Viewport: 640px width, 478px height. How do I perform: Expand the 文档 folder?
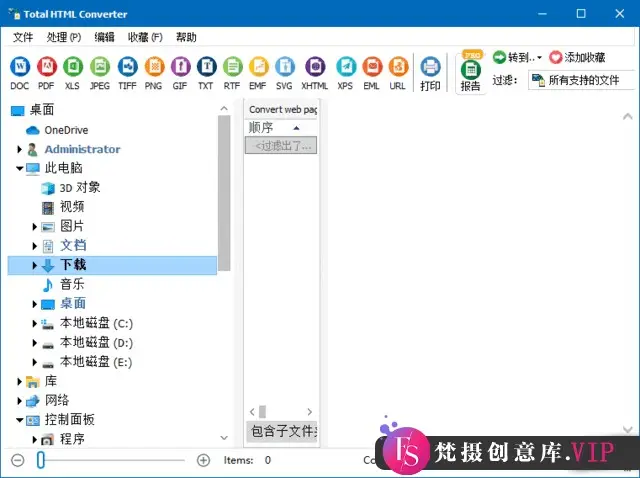click(35, 246)
